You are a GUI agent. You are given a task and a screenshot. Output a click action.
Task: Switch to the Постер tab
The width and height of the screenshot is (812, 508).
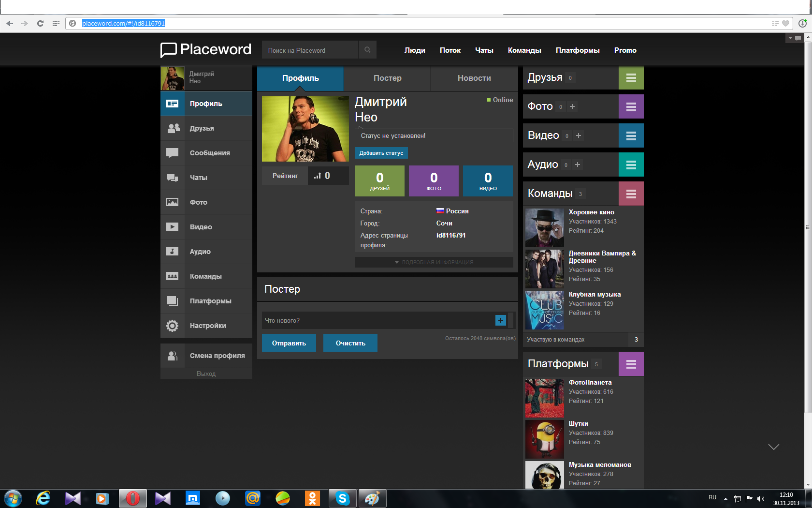tap(388, 78)
